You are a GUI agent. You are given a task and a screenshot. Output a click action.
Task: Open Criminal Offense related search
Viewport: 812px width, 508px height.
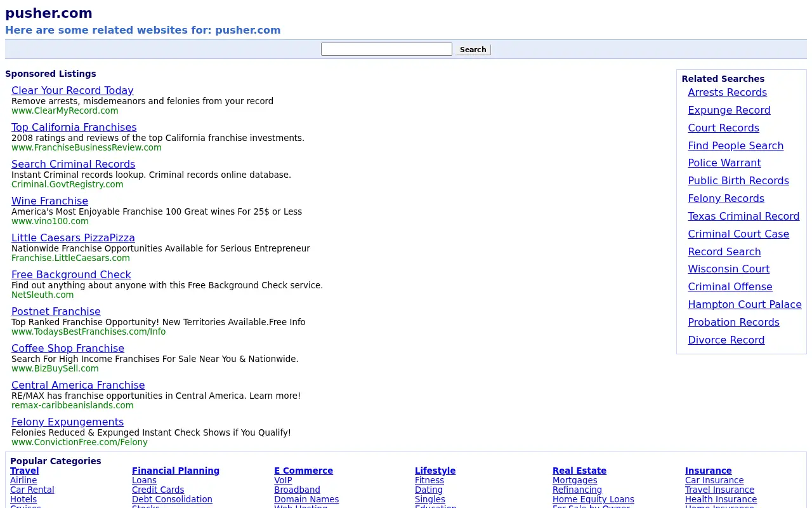coord(730,287)
